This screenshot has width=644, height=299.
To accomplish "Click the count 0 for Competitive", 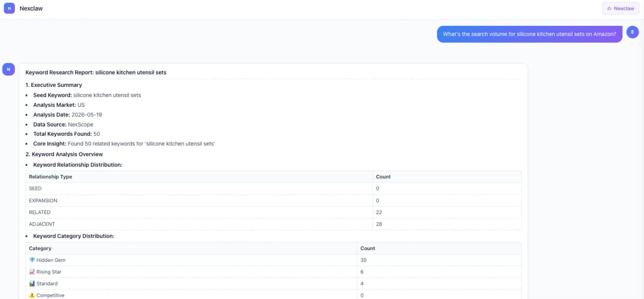I will pyautogui.click(x=362, y=295).
